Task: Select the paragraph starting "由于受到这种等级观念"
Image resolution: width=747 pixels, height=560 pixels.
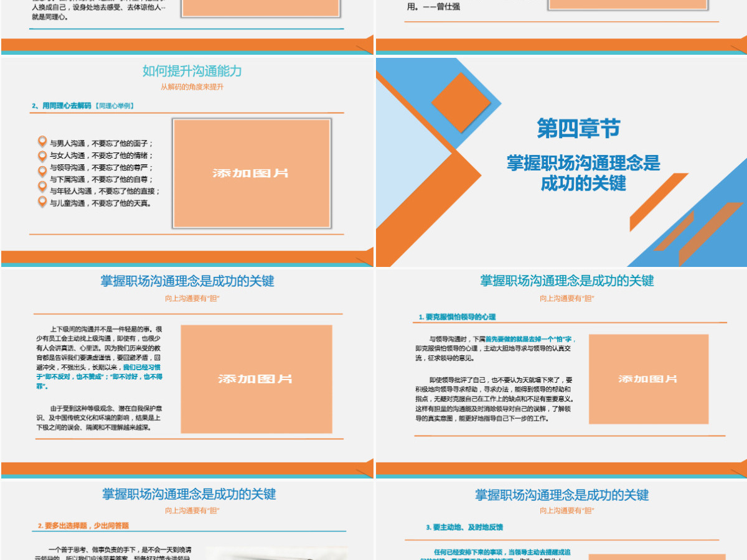Action: click(100, 418)
